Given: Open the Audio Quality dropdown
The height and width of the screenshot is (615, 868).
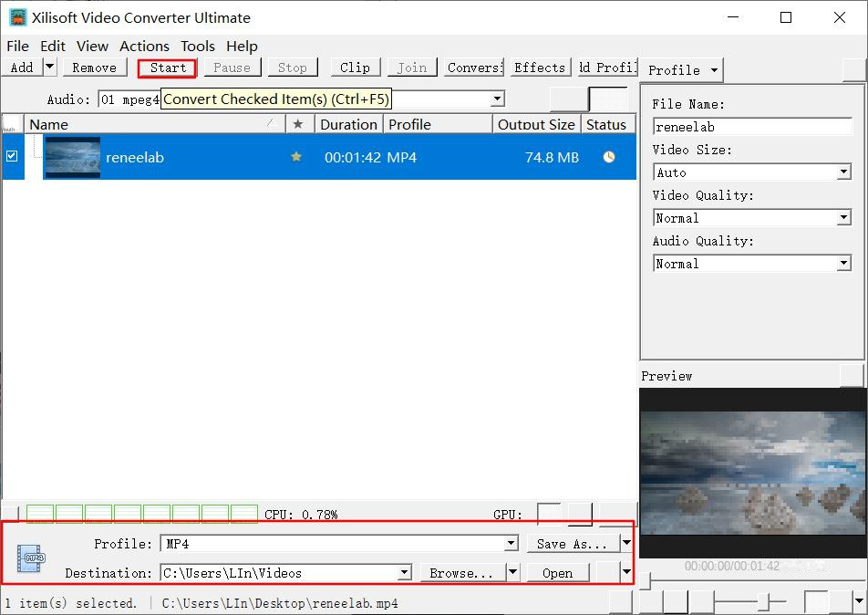Looking at the screenshot, I should coord(843,264).
